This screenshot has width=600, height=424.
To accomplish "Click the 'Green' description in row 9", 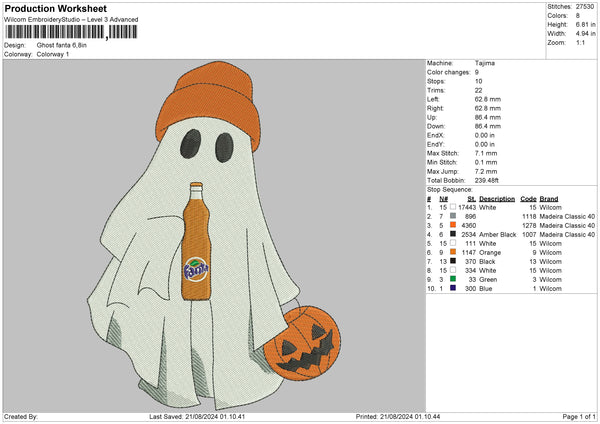I will [488, 279].
